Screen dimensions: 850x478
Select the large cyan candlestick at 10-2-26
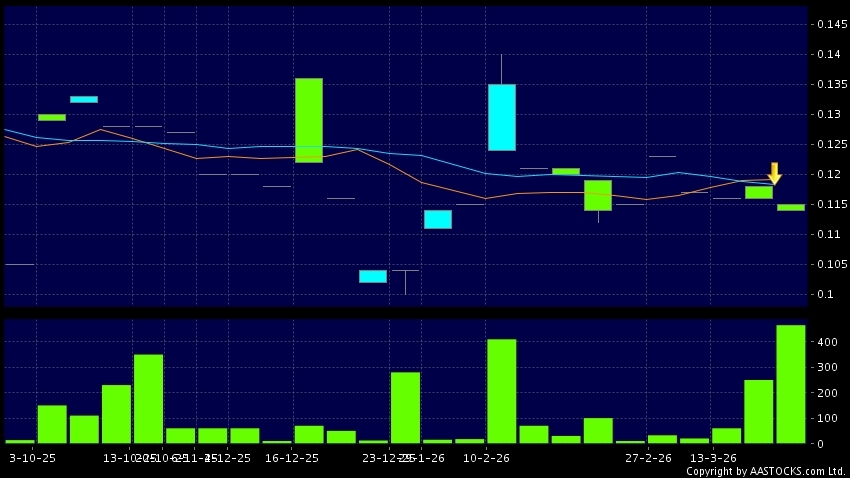click(x=502, y=117)
